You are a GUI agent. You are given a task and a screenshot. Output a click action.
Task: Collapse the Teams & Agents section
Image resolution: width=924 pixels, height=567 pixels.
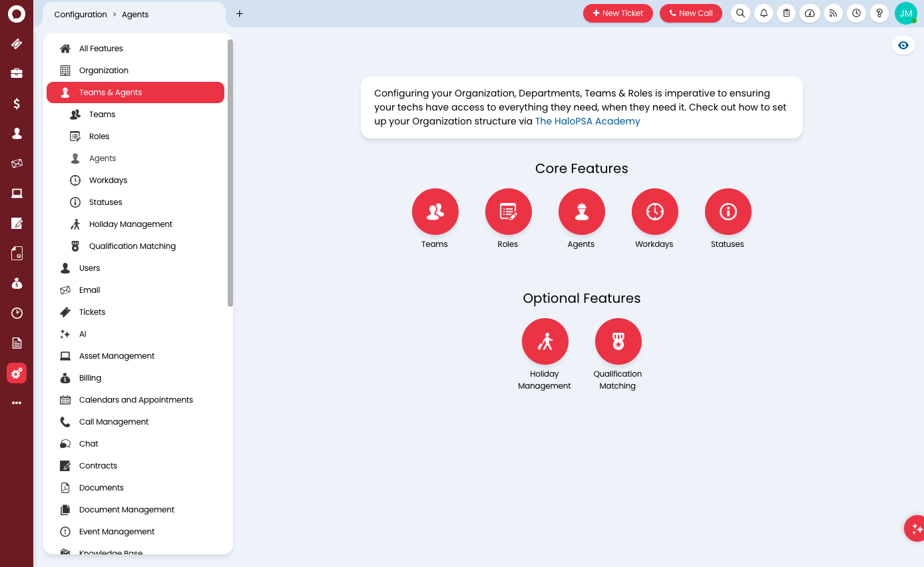pyautogui.click(x=135, y=93)
